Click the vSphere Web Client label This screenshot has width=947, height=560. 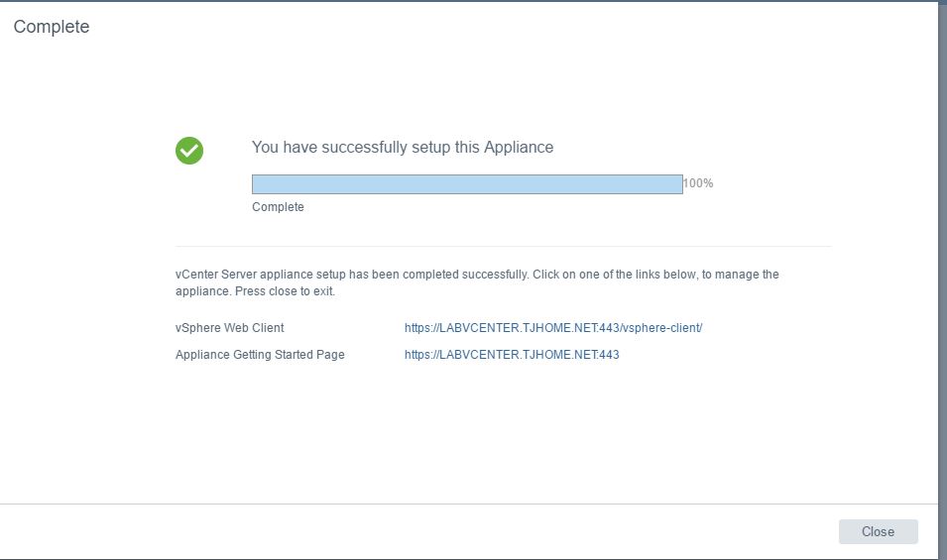click(229, 328)
